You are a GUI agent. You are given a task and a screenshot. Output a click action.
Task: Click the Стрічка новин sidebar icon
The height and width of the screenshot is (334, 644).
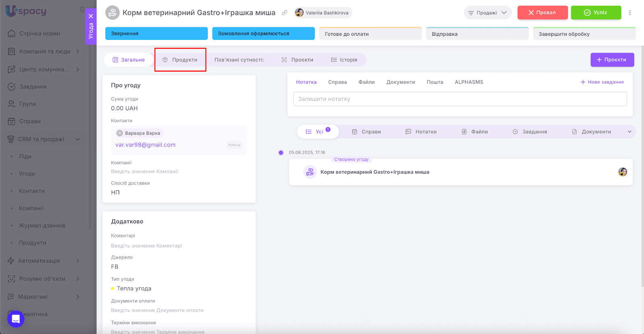click(x=12, y=33)
